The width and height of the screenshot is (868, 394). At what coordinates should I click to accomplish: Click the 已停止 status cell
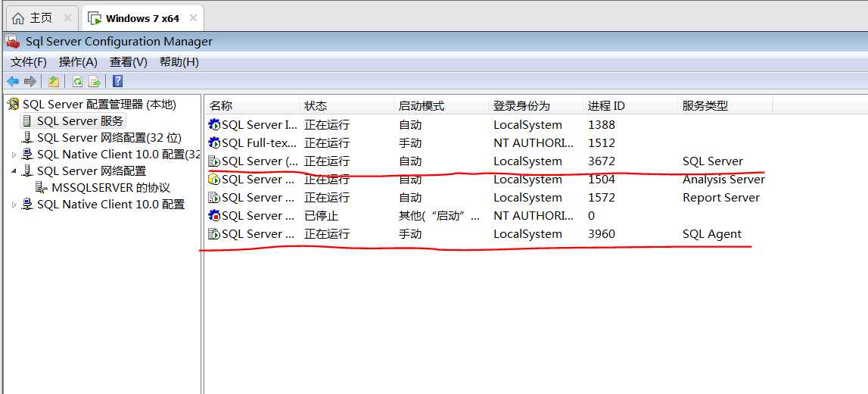(x=321, y=216)
